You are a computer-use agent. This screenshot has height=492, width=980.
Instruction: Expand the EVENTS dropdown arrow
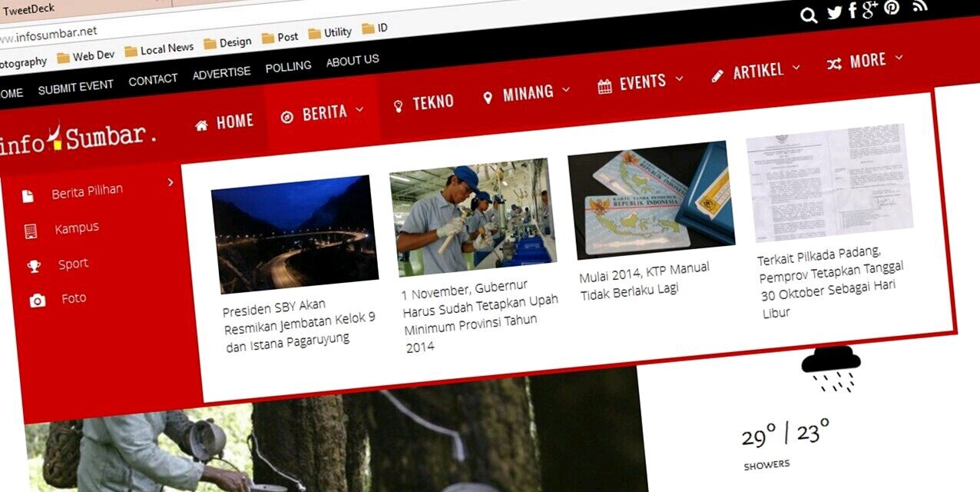coord(679,78)
